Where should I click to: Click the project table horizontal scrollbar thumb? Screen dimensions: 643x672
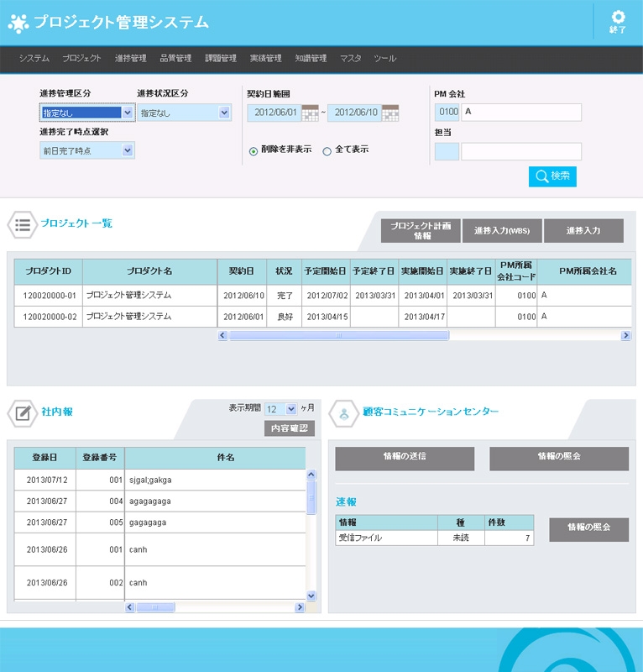339,335
